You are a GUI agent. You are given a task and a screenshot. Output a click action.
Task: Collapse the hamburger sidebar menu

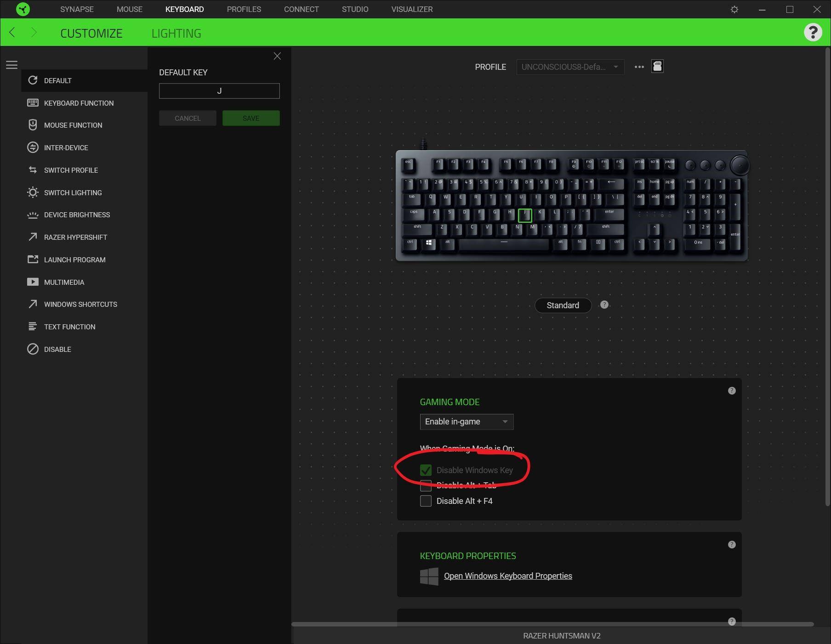(12, 65)
